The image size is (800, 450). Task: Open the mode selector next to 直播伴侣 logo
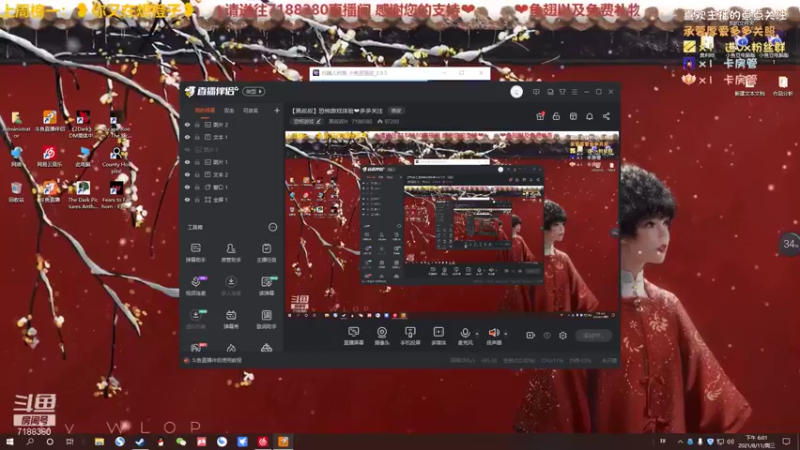(x=254, y=92)
